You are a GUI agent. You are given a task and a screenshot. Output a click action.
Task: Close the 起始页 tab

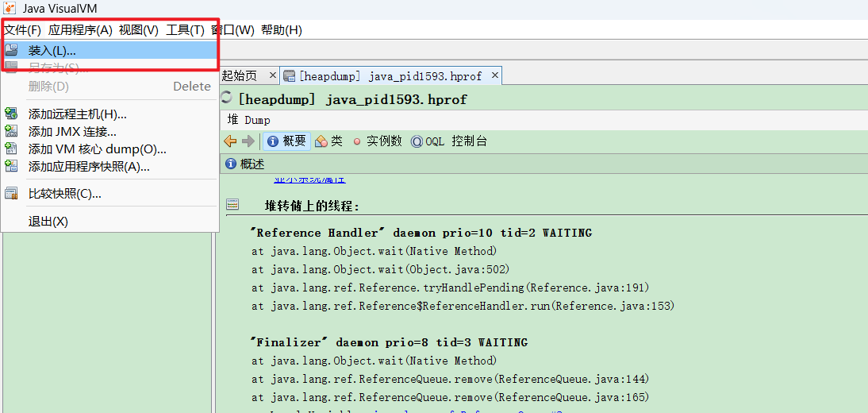272,75
